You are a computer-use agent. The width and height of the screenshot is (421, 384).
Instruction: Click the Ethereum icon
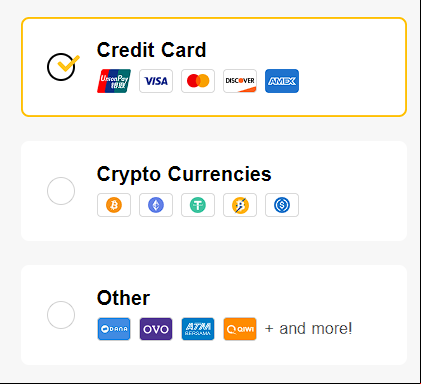pyautogui.click(x=156, y=205)
